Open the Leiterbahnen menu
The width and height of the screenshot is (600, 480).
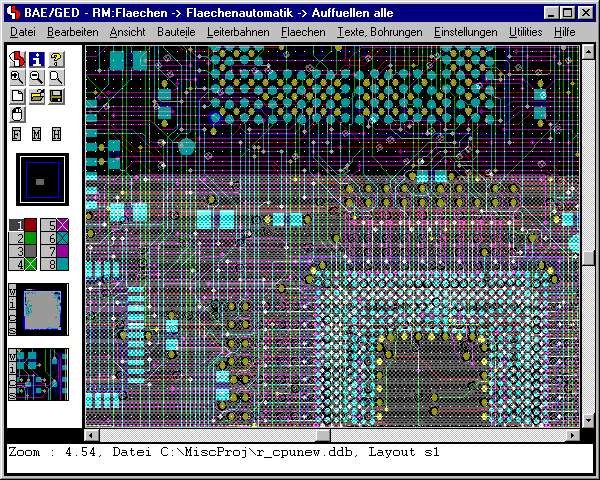coord(240,32)
